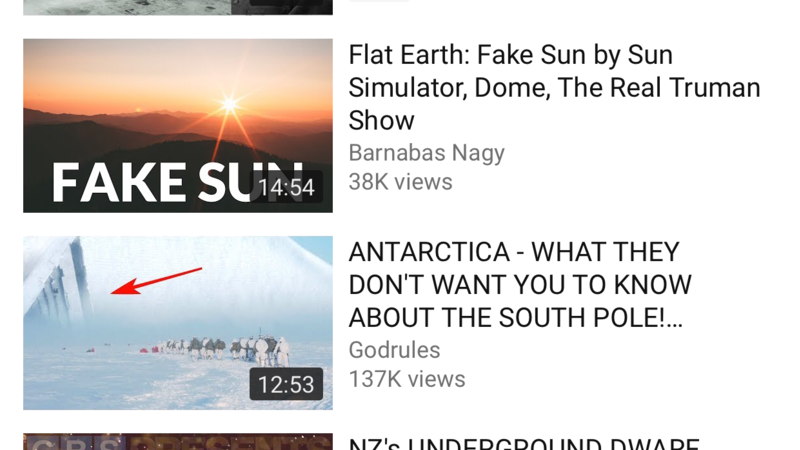Open the Antarctica snowy expedition thumbnail
The image size is (800, 450).
(178, 323)
